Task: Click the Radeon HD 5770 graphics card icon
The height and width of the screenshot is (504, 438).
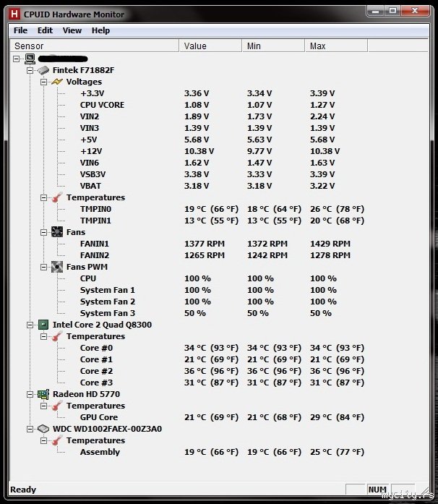Action: 43,394
